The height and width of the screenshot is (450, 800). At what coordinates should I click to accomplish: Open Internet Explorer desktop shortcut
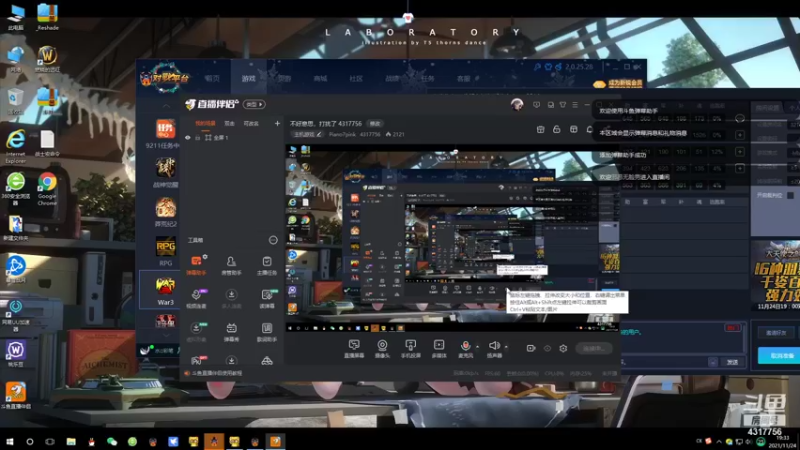point(15,146)
